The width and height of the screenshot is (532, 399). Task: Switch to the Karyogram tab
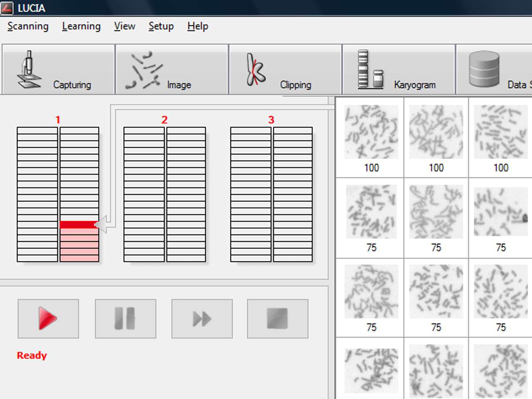(399, 69)
